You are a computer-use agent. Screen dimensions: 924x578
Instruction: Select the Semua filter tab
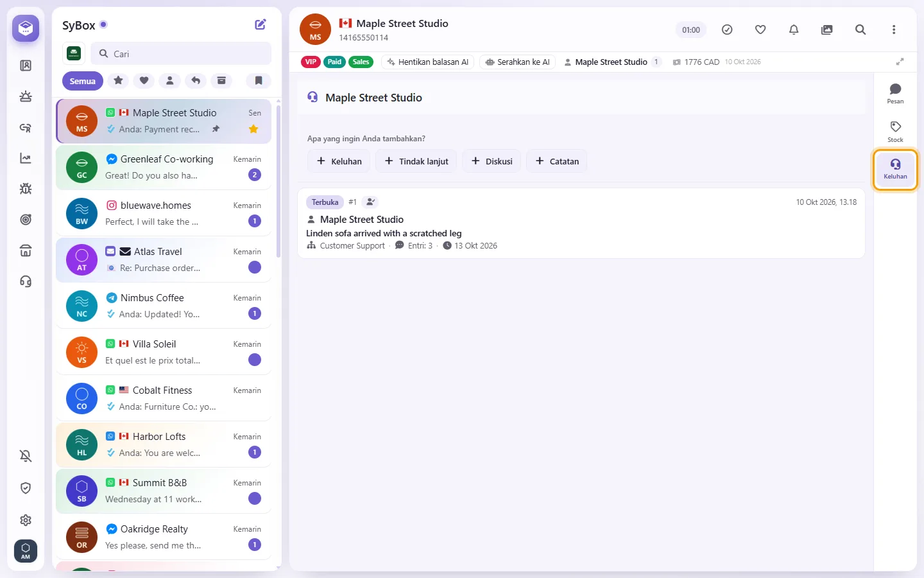[x=83, y=81]
